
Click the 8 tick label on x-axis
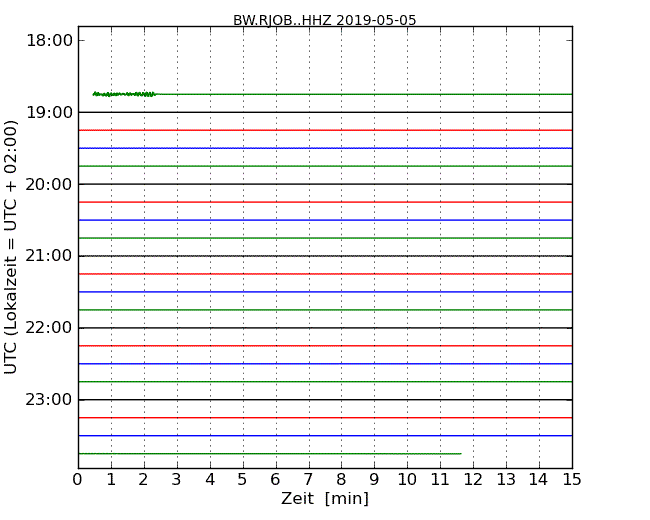pos(341,479)
